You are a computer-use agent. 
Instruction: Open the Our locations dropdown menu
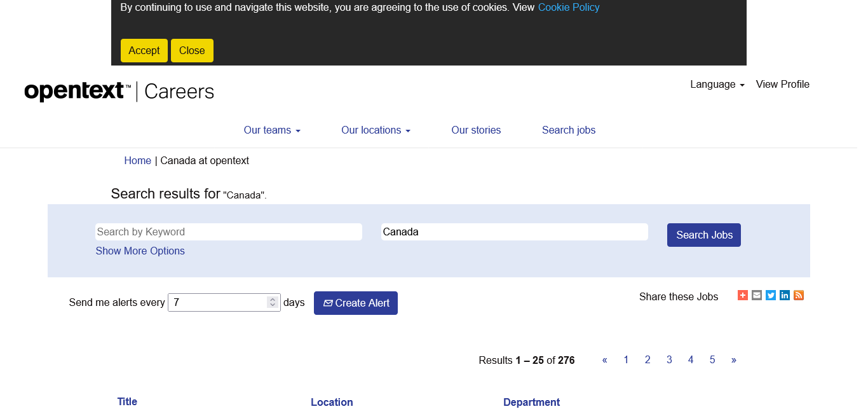[x=376, y=130]
